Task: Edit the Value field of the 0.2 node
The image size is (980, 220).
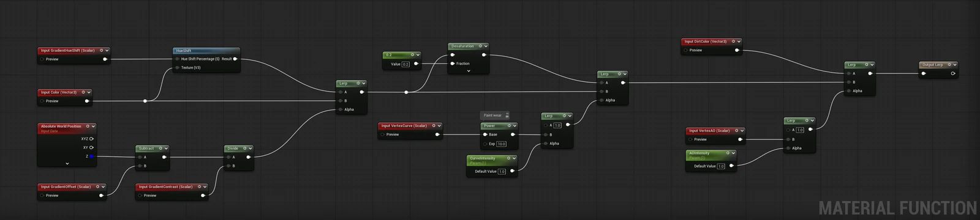Action: (405, 64)
